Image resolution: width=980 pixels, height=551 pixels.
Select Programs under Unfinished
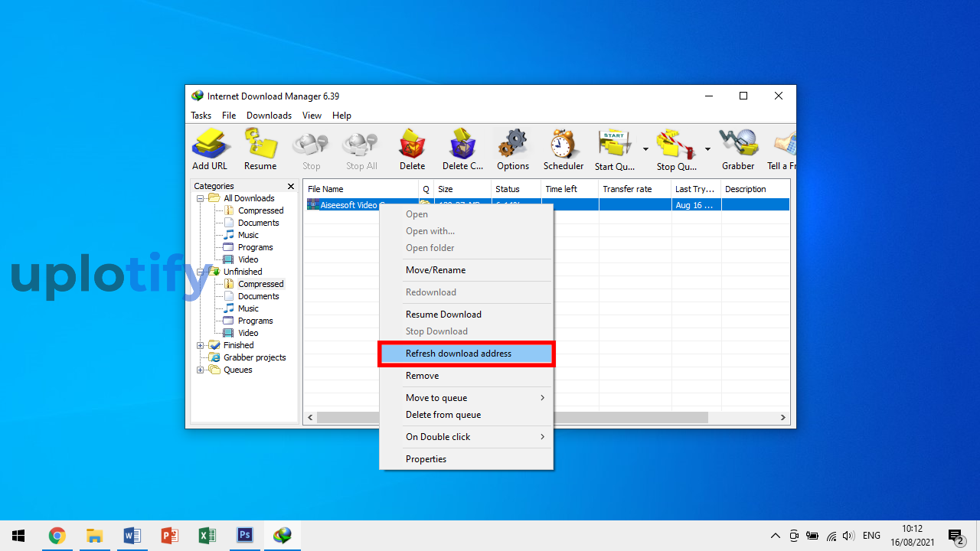(x=255, y=321)
